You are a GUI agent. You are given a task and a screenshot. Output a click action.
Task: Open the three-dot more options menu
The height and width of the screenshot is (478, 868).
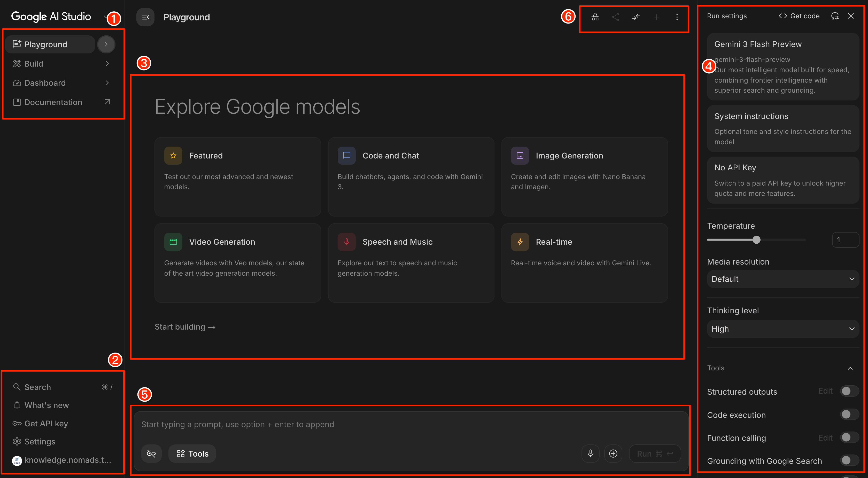click(677, 17)
